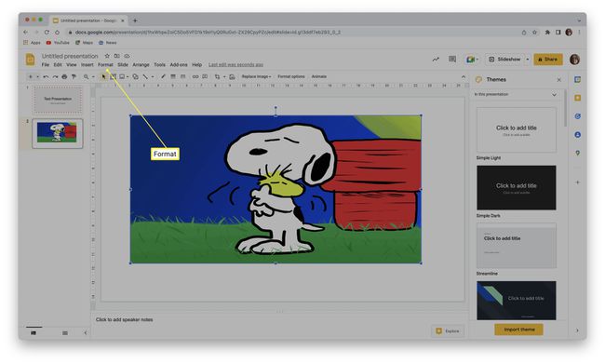This screenshot has height=364, width=605.
Task: Open the File menu
Action: pyautogui.click(x=46, y=65)
